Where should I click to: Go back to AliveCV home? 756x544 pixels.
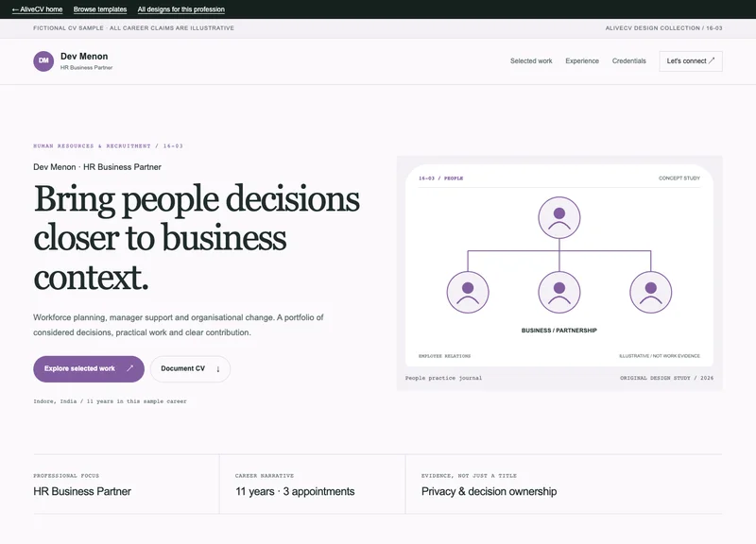pos(37,9)
